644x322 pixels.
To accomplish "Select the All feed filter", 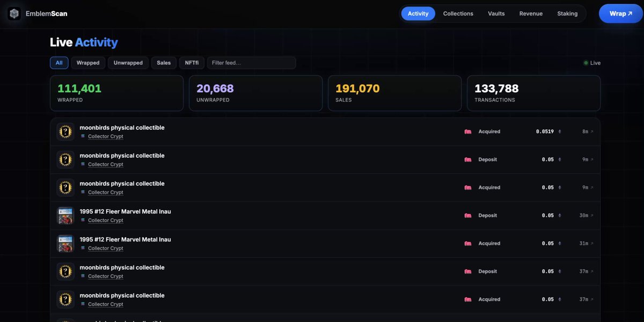I will pos(59,63).
